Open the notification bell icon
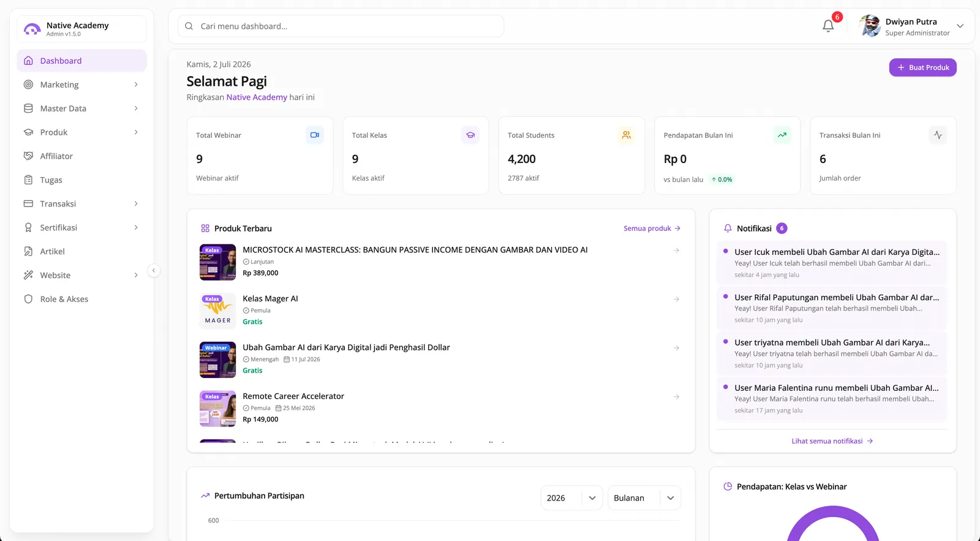The image size is (980, 541). pos(828,26)
